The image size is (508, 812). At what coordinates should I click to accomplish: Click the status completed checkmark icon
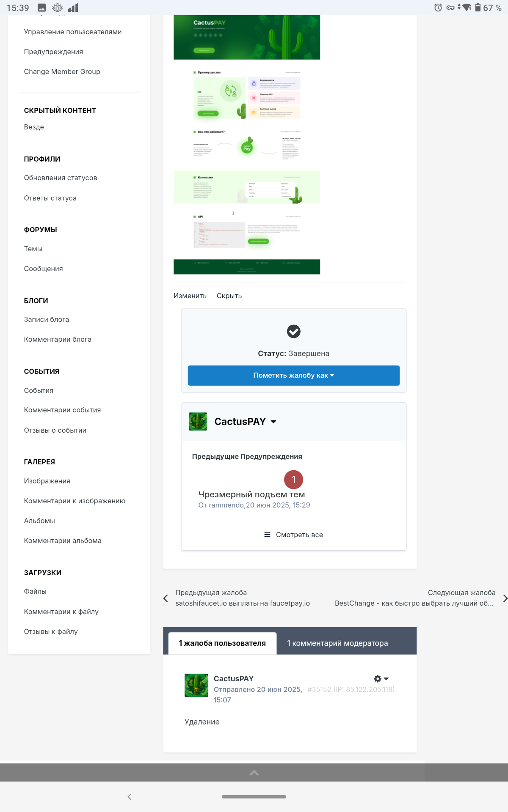click(x=293, y=332)
